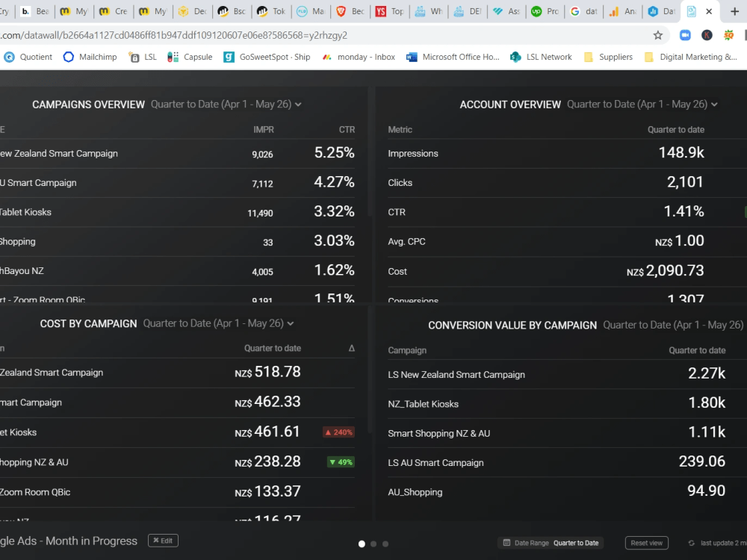Open the Digital Marketing bookmark folder
This screenshot has height=560, width=747.
pyautogui.click(x=690, y=57)
